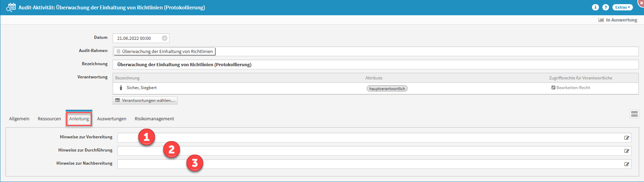Click the Audit-Aktivität calendar icon in title
Image resolution: width=644 pixels, height=182 pixels.
[11, 7]
